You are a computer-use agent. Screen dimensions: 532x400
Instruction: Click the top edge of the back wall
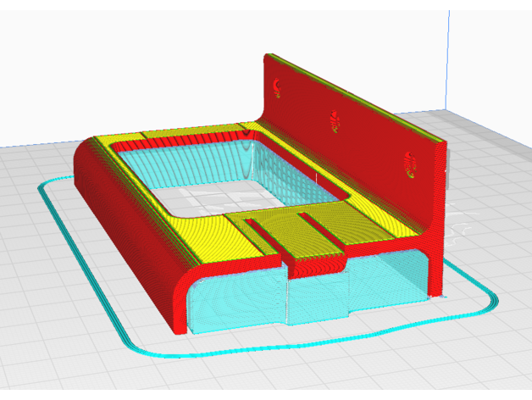[x=356, y=96]
